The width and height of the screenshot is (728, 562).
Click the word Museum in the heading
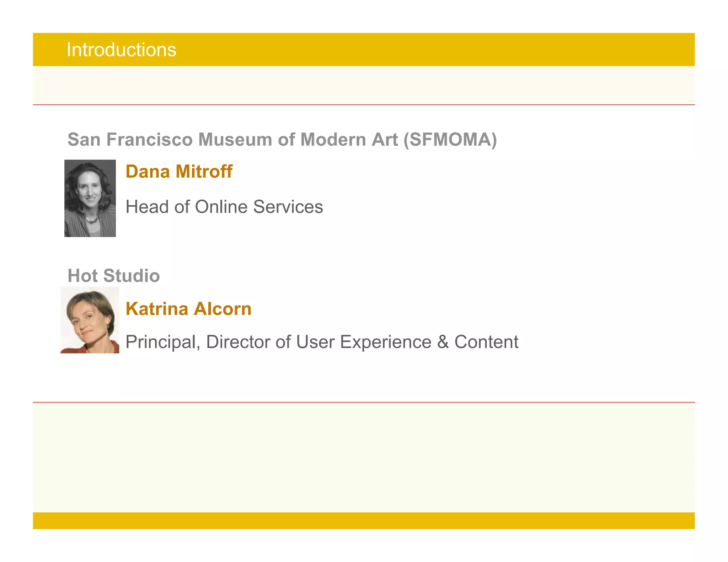tap(235, 139)
